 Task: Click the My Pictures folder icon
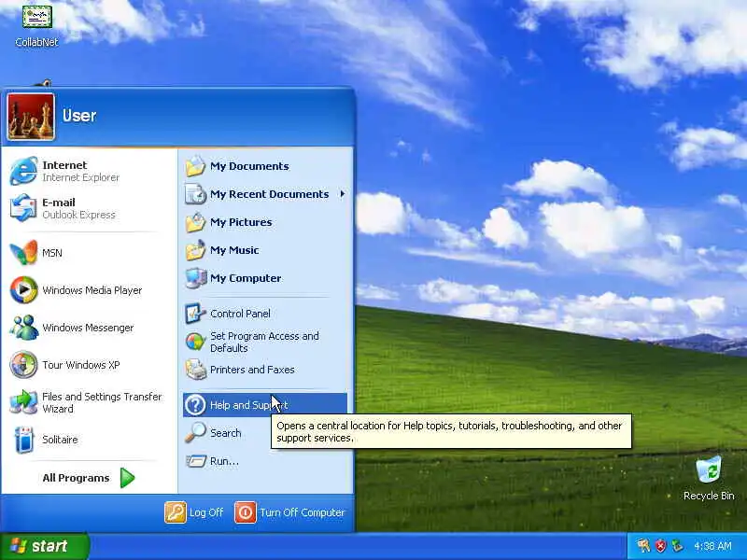195,222
